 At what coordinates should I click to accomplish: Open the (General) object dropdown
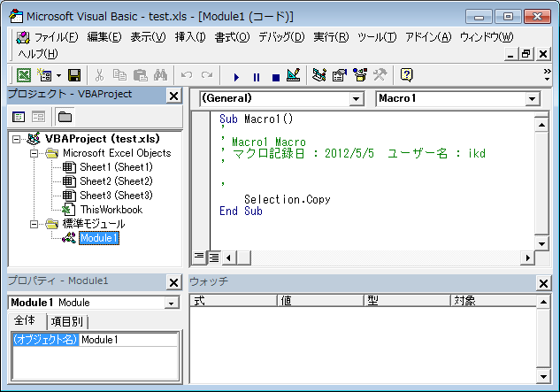356,99
